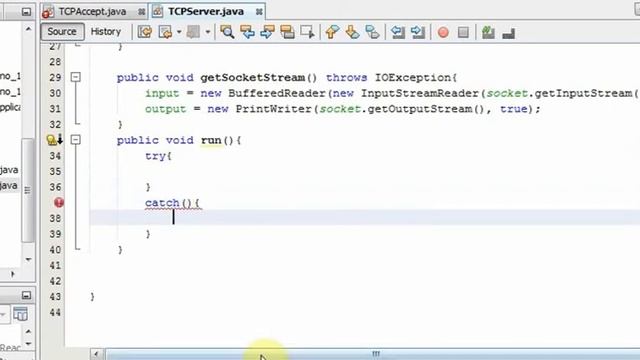Screen dimensions: 640x360
Task: Jump to Find Next Occurrence icon
Action: pos(267,32)
